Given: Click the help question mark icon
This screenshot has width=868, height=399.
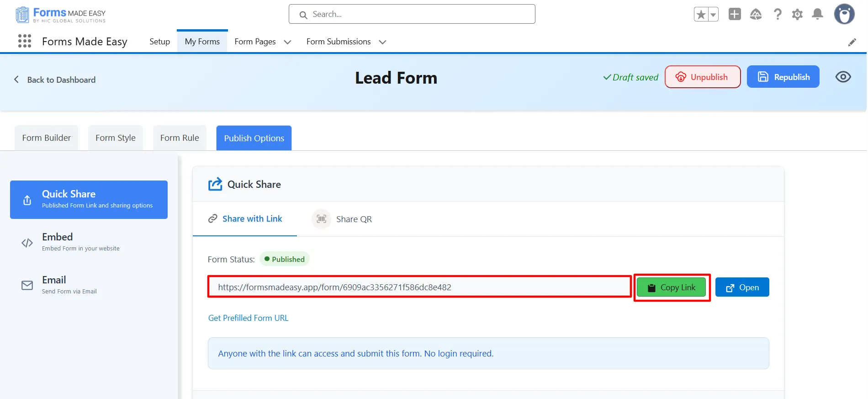Looking at the screenshot, I should pyautogui.click(x=777, y=14).
